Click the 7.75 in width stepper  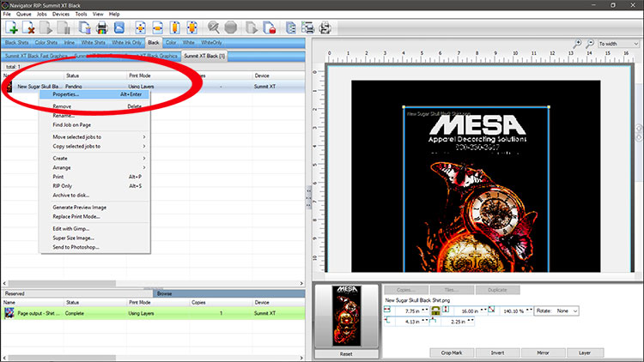point(425,311)
